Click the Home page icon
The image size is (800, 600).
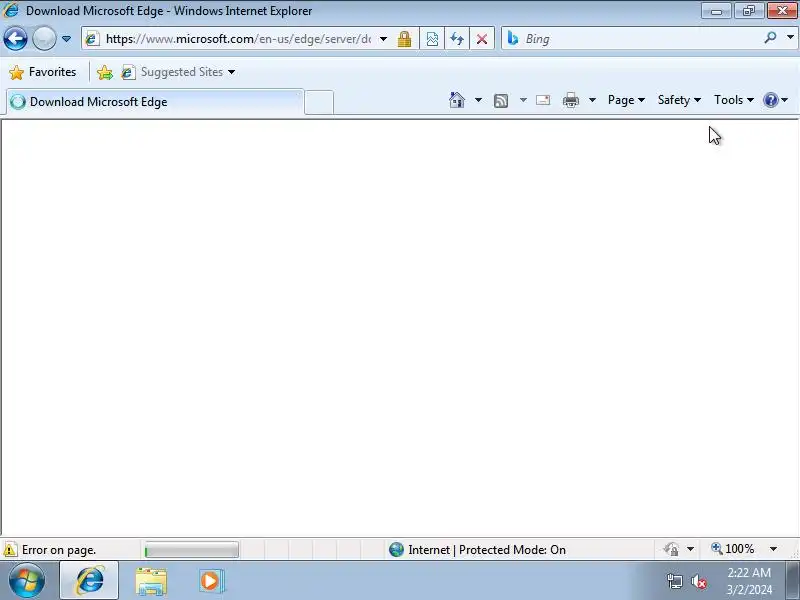click(x=457, y=100)
